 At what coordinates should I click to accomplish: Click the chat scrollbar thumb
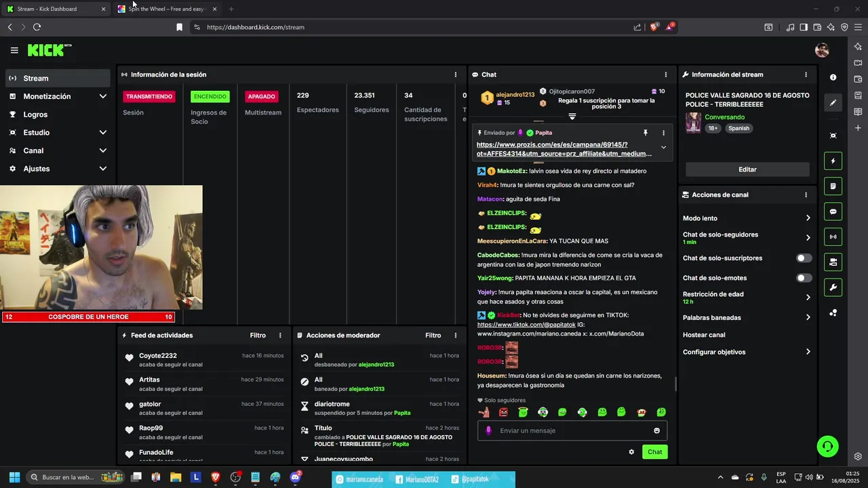pyautogui.click(x=675, y=384)
